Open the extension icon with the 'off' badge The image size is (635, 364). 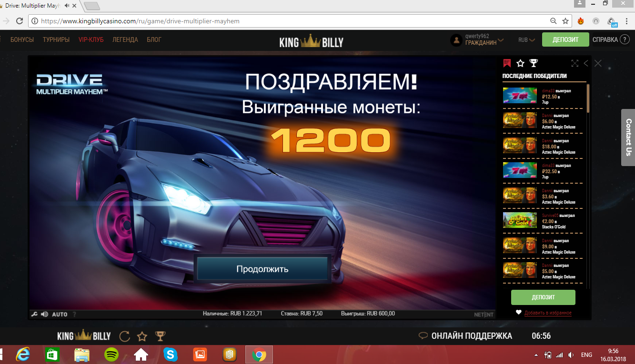pyautogui.click(x=612, y=21)
